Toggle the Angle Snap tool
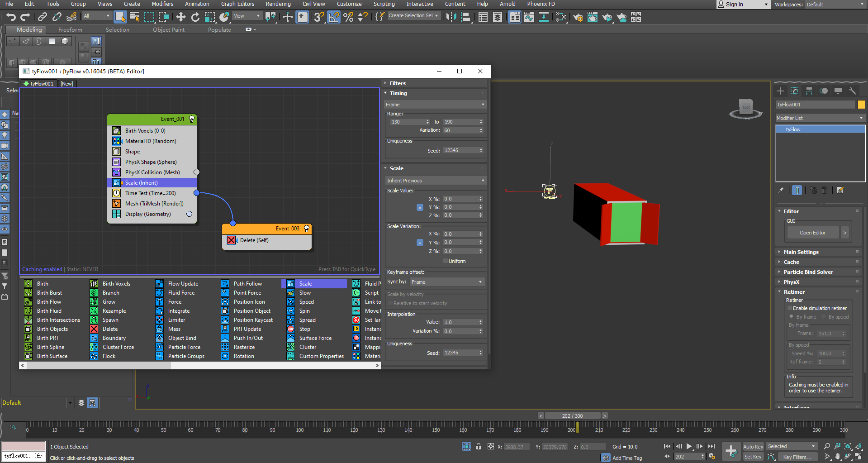Viewport: 868px width, 463px height. pyautogui.click(x=334, y=17)
